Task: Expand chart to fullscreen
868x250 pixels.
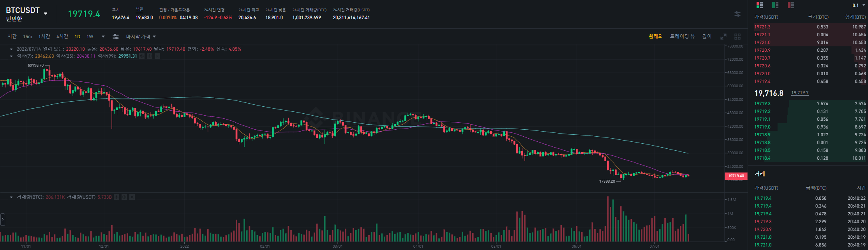Action: coord(723,37)
